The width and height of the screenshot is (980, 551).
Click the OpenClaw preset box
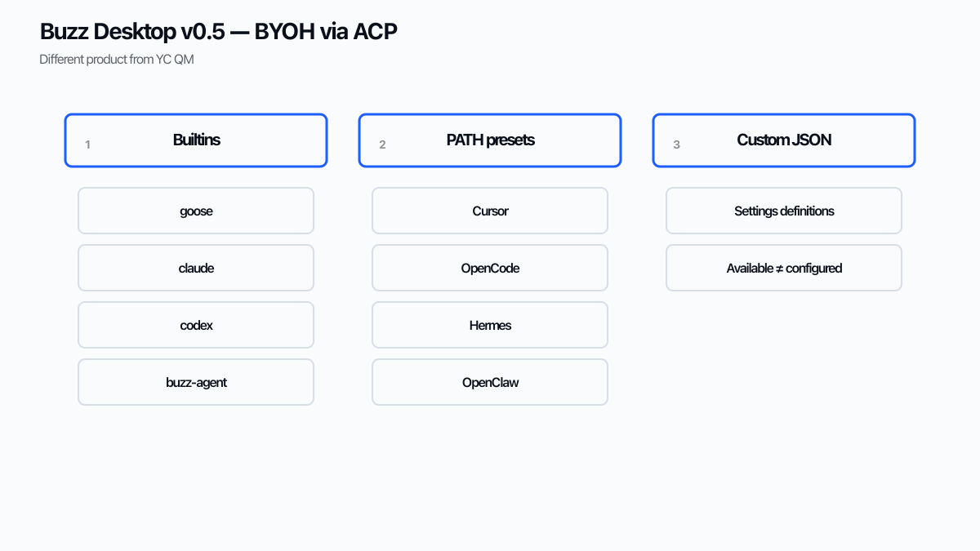click(490, 382)
